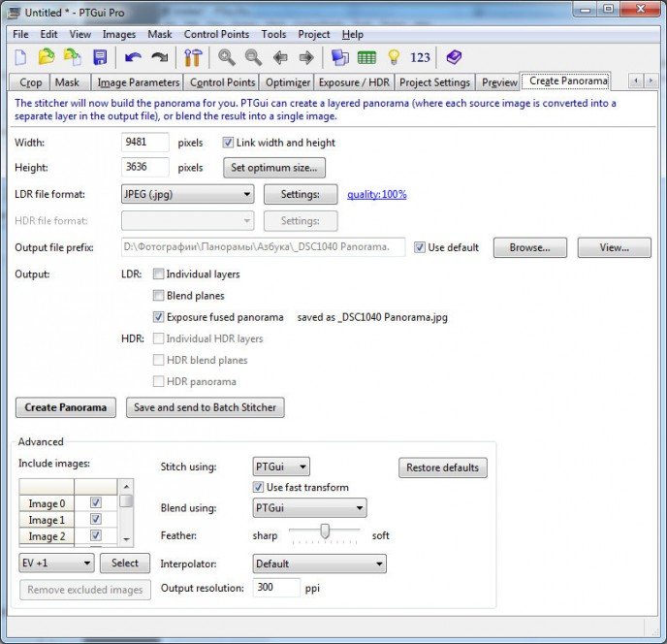Image resolution: width=667 pixels, height=644 pixels.
Task: Toggle Use default output prefix checkbox
Action: 420,247
